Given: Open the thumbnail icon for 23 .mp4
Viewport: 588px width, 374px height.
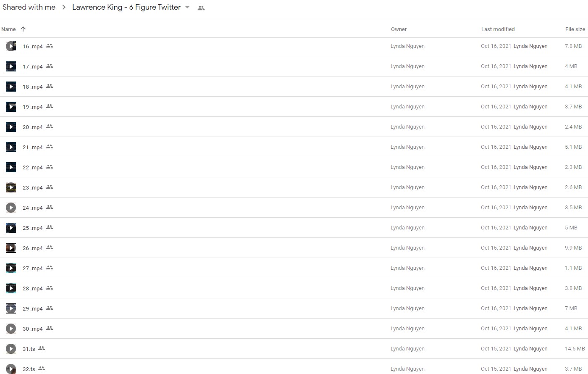Looking at the screenshot, I should tap(11, 187).
